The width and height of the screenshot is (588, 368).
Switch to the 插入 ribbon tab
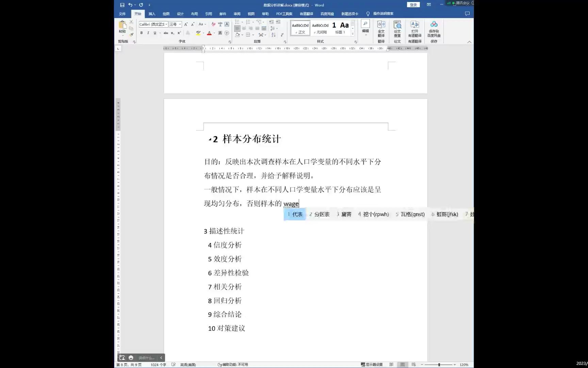(151, 14)
